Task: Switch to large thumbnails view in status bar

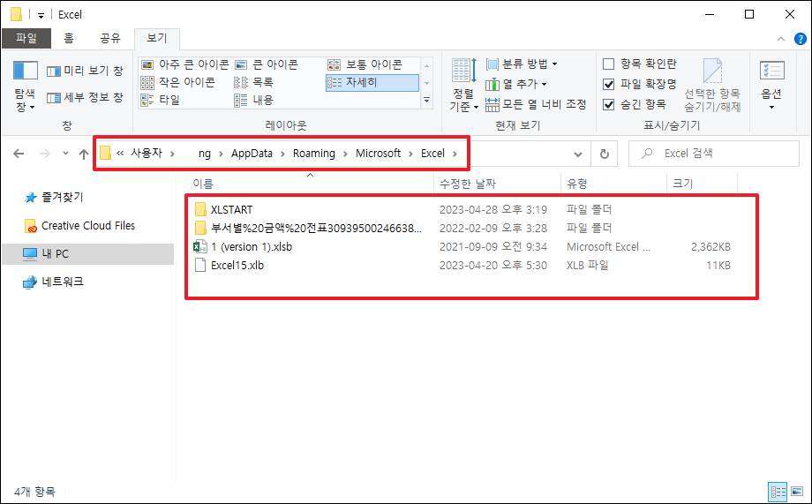Action: point(797,492)
